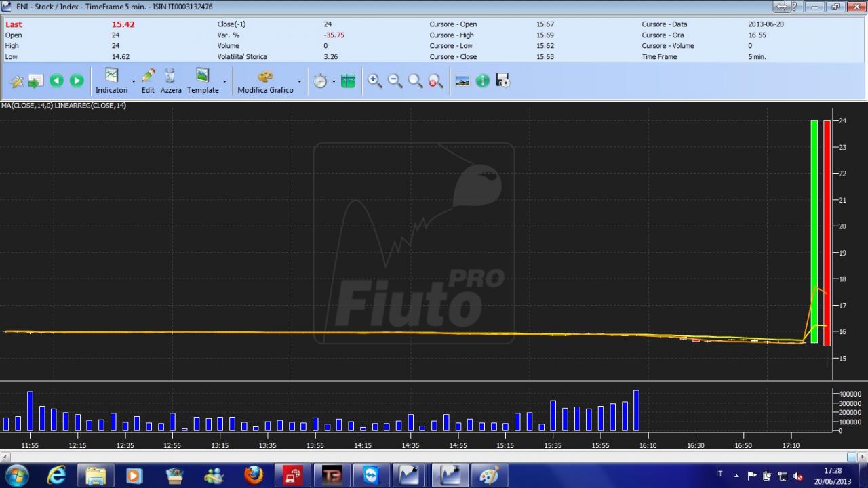Click the reset zoom red-cross magnifier
868x488 pixels.
(x=435, y=81)
